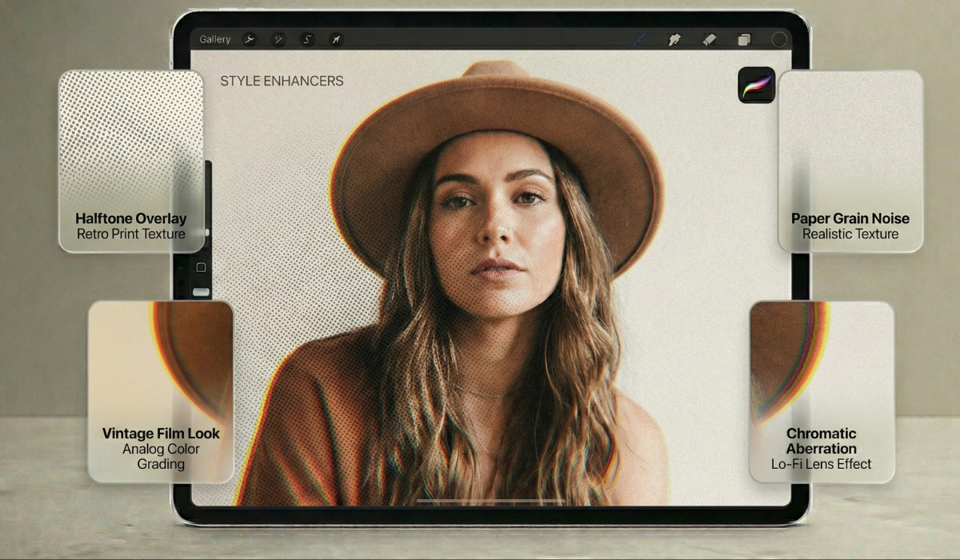Screen dimensions: 960x560
Task: Select the Transform arrow tool
Action: click(x=336, y=39)
